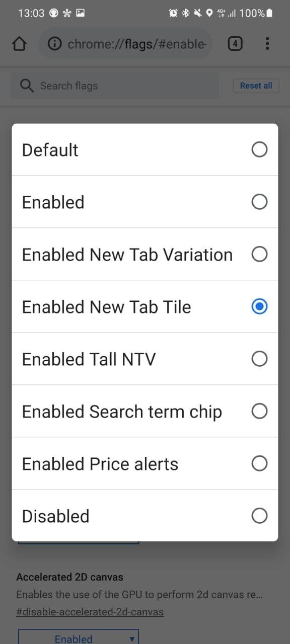Tap the battery indicator in status bar
The image size is (290, 644).
269,13
